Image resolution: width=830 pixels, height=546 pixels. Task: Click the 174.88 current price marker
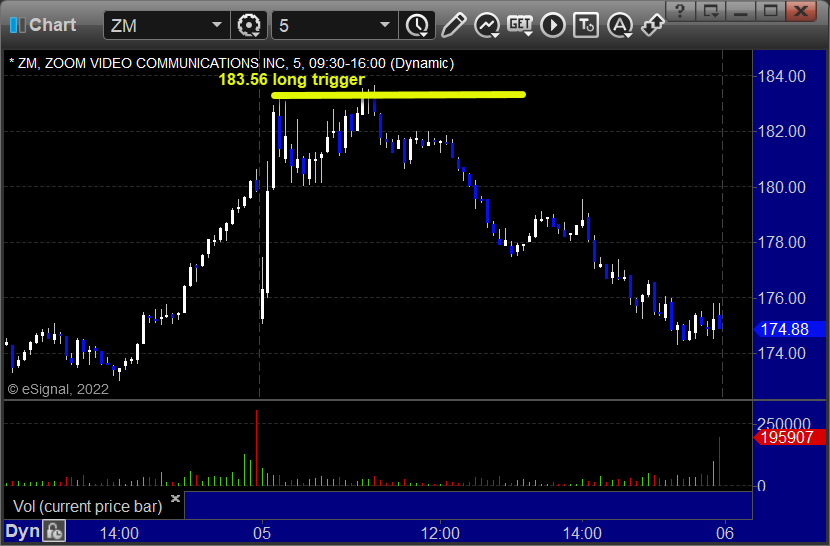tap(789, 329)
